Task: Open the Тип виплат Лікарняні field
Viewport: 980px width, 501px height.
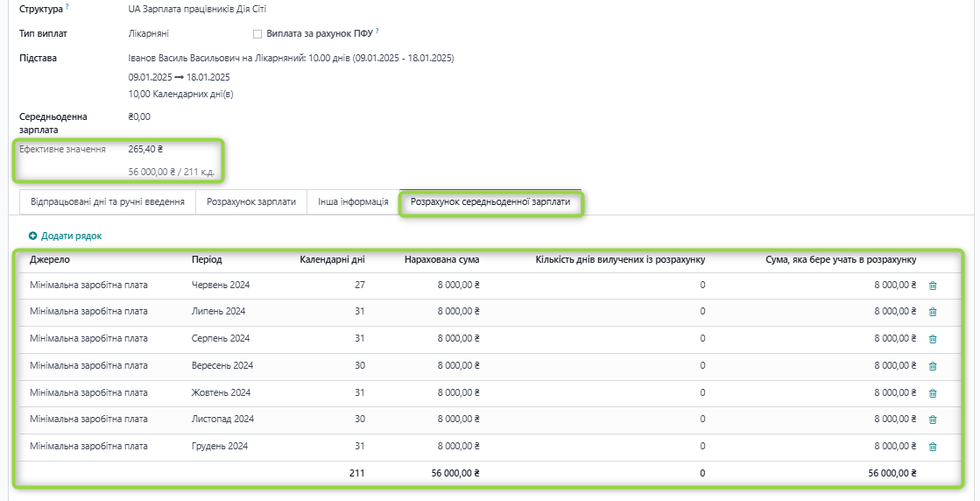Action: [x=149, y=34]
